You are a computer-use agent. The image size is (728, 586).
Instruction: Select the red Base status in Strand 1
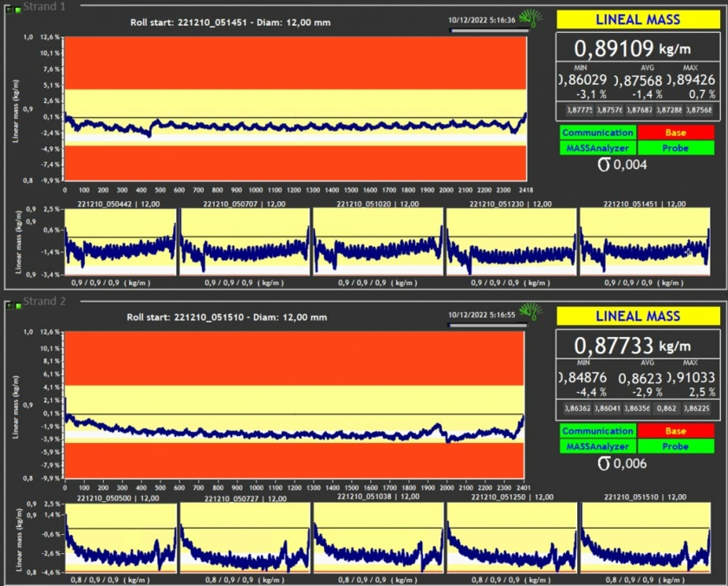click(676, 133)
